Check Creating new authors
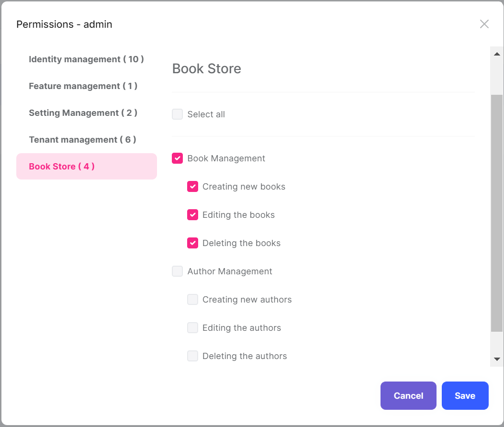 (192, 299)
